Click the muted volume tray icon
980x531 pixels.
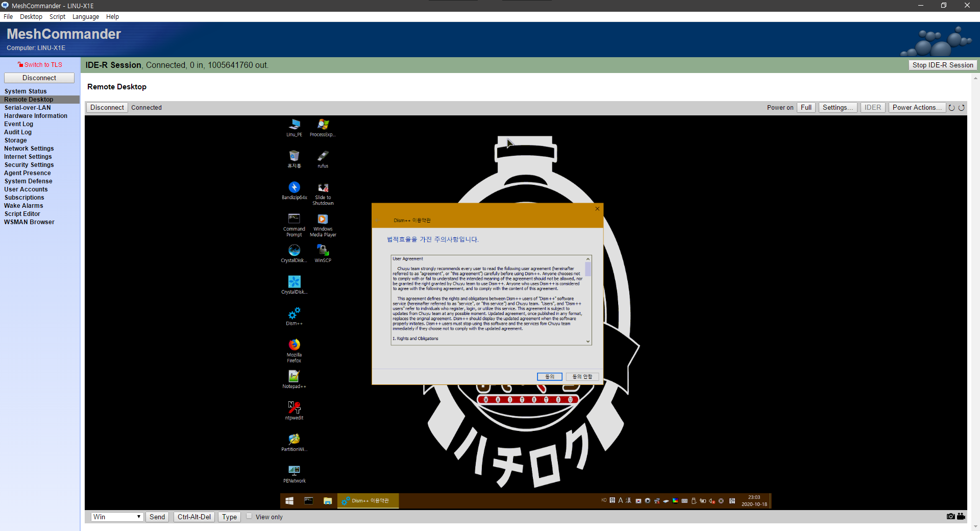pos(712,501)
